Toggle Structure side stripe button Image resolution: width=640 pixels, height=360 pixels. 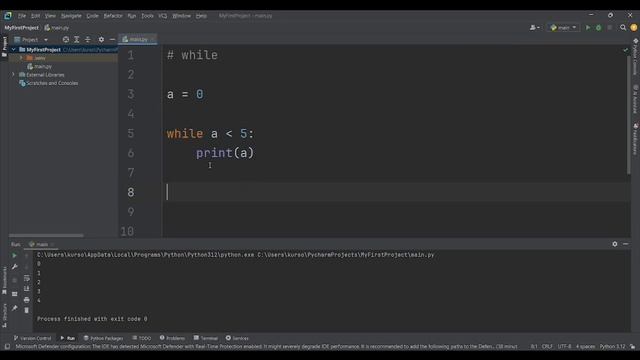4,316
